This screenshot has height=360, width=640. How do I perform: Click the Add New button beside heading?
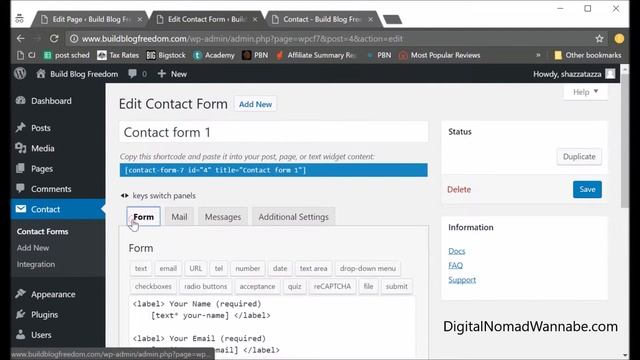coord(256,104)
